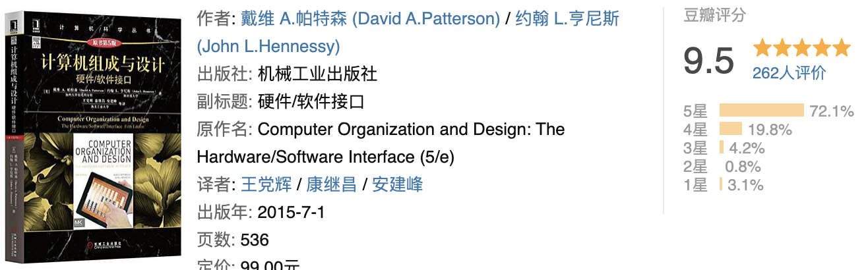Viewport: 868px width, 270px height.
Task: Click the 9.5 rating score
Action: pos(708,61)
